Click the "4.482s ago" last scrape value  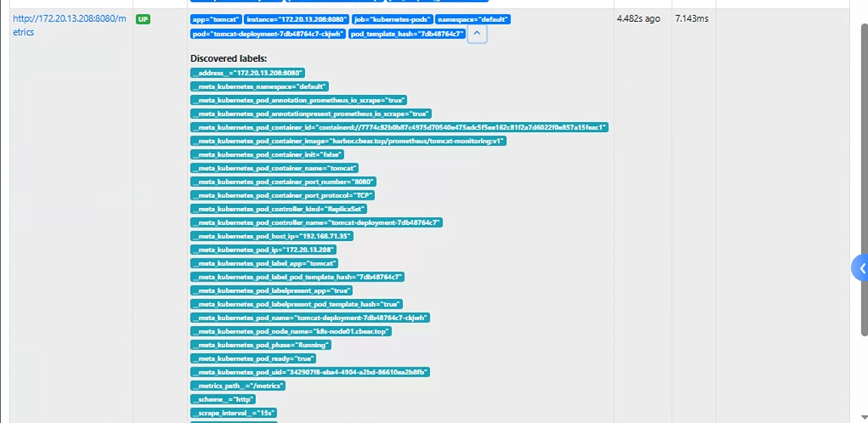point(639,19)
